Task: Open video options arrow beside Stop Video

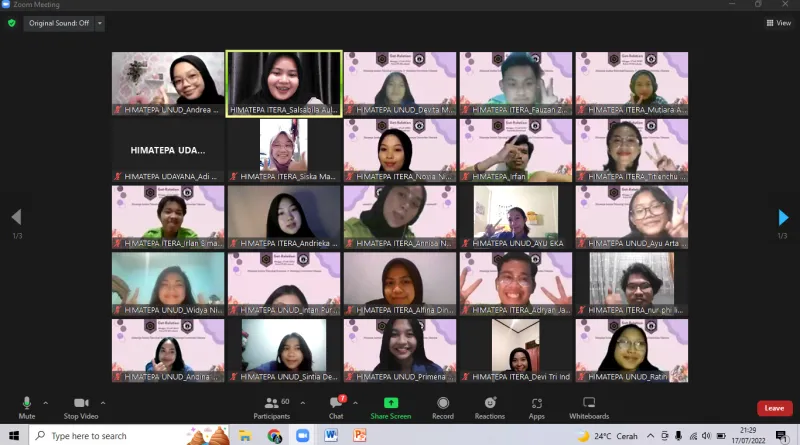Action: tap(103, 403)
